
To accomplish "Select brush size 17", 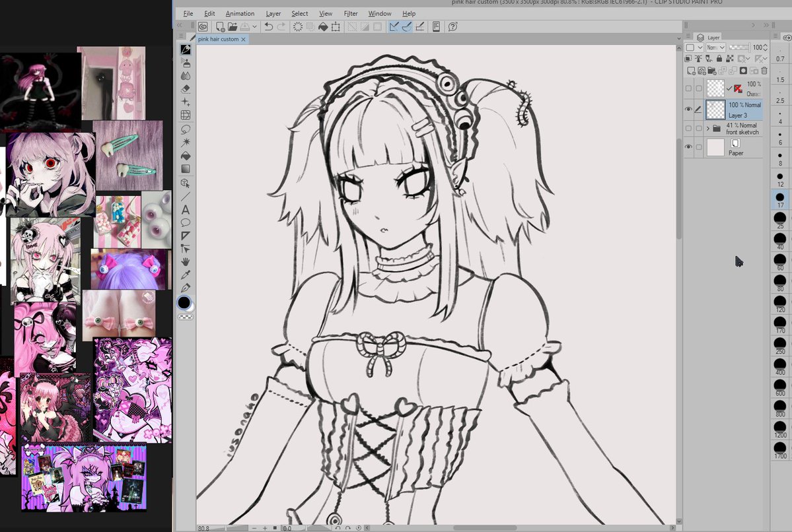I will click(x=780, y=199).
